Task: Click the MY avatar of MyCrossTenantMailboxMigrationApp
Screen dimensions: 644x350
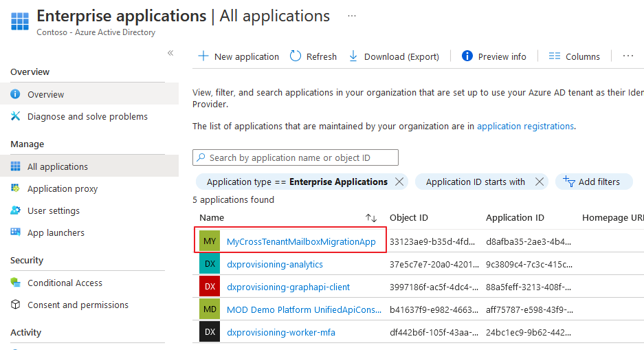Action: pos(210,241)
